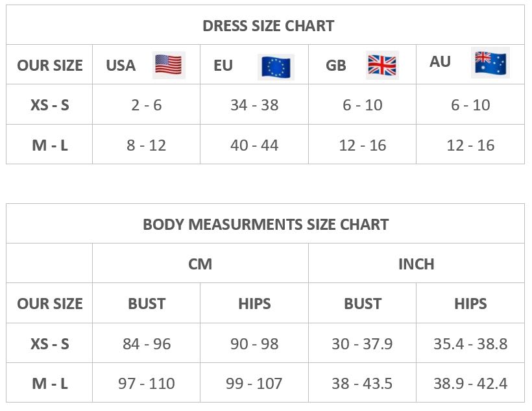The width and height of the screenshot is (532, 411).
Task: Select the BODY MEASURMENTS SIZE CHART heading
Action: (x=265, y=225)
